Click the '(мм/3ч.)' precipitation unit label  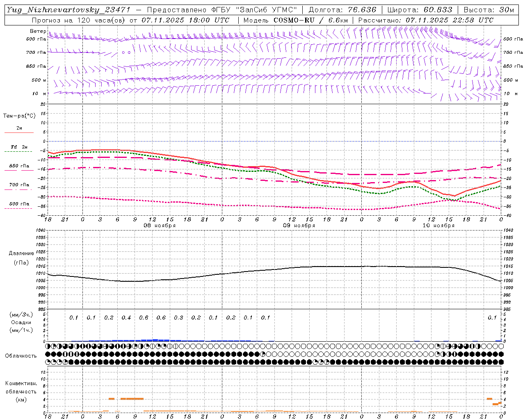[21, 315]
